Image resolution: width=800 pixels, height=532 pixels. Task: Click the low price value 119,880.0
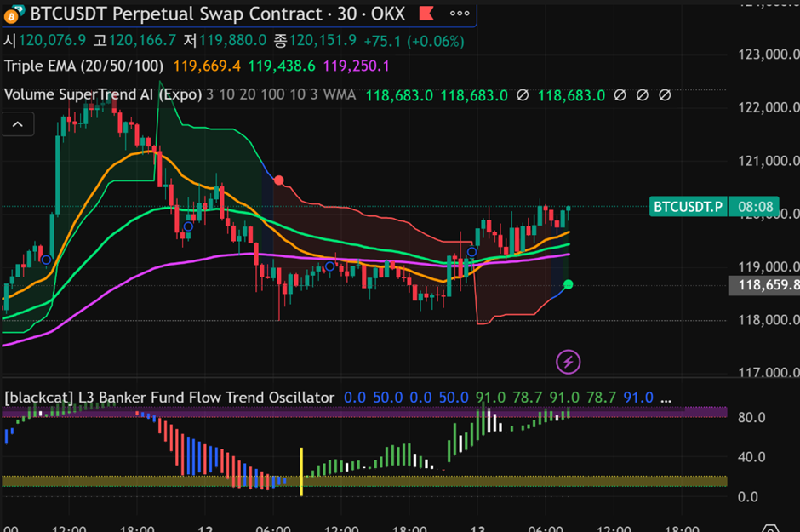(x=232, y=41)
